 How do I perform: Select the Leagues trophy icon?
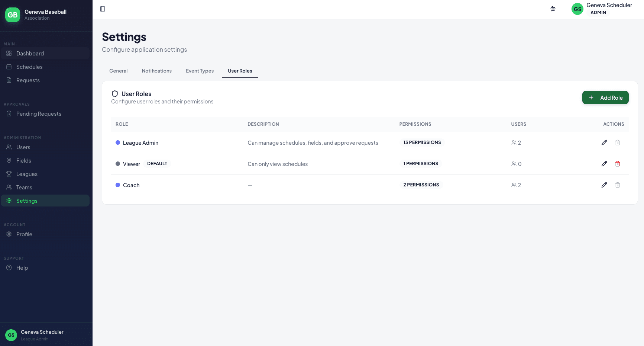[x=9, y=174]
